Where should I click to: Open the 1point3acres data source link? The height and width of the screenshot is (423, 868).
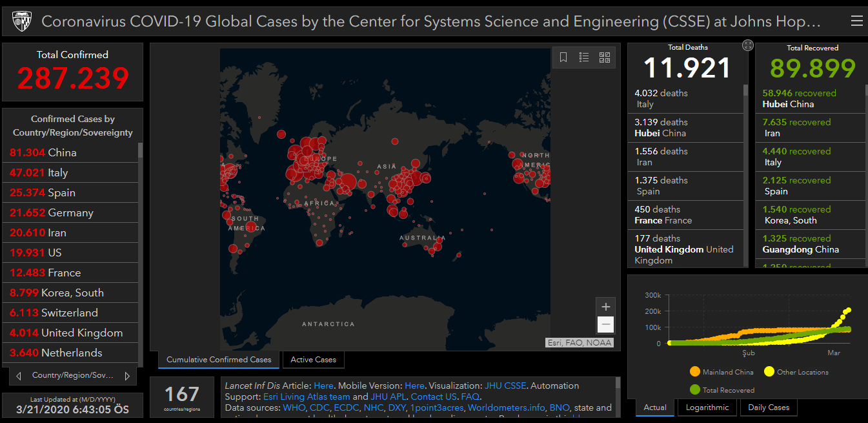[x=436, y=408]
